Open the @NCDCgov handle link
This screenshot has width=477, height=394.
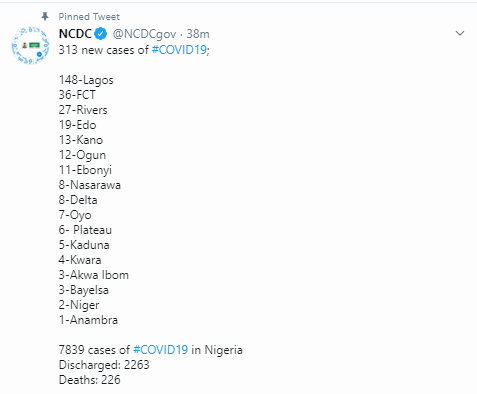point(144,34)
